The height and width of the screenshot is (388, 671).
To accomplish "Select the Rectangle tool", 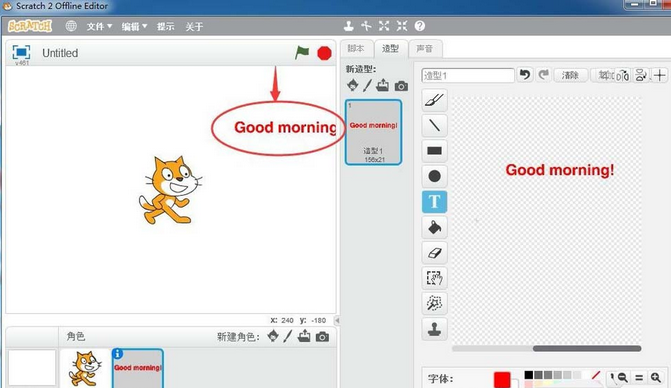I will point(434,151).
